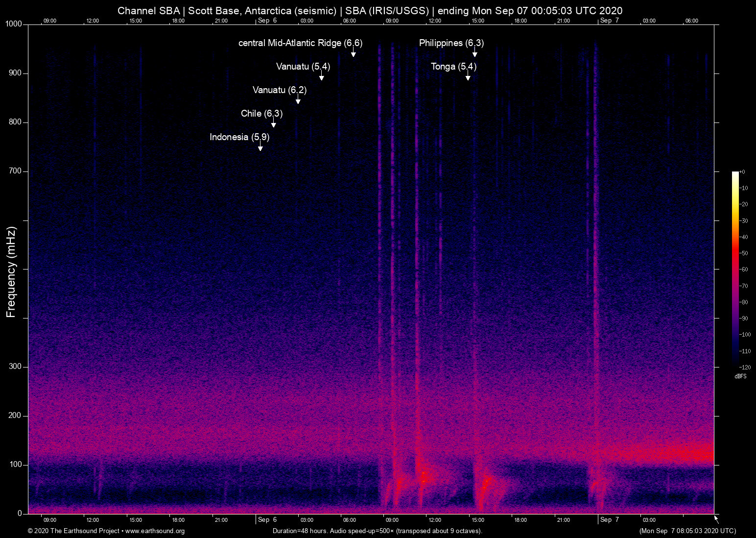The height and width of the screenshot is (538, 756).
Task: Select the Philippines (6.3) earthquake label
Action: [x=451, y=43]
